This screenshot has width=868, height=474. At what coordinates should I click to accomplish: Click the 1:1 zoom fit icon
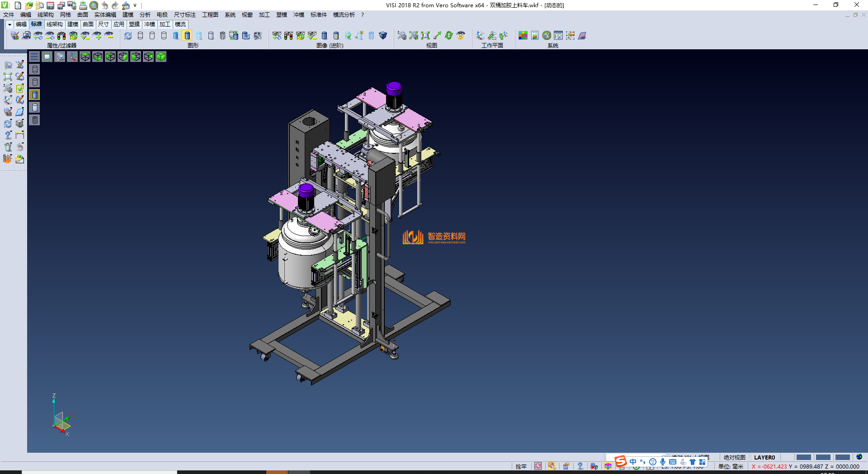click(425, 36)
